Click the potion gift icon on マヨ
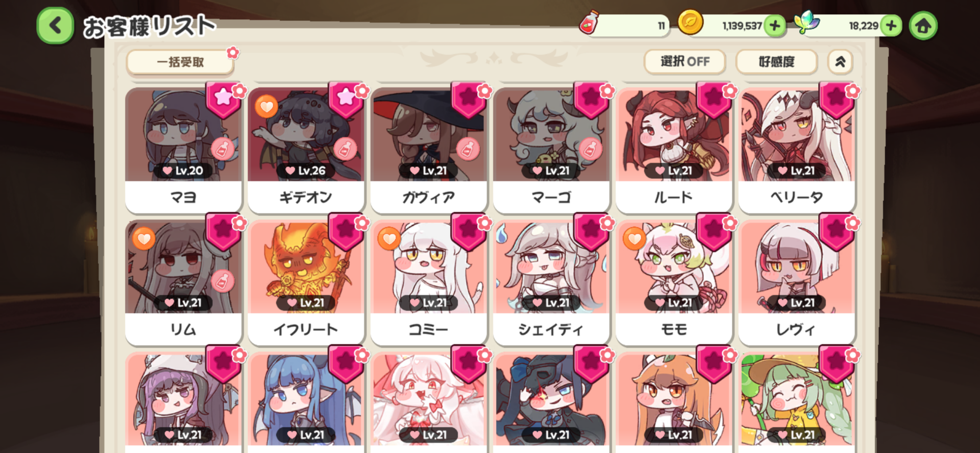 tap(223, 149)
